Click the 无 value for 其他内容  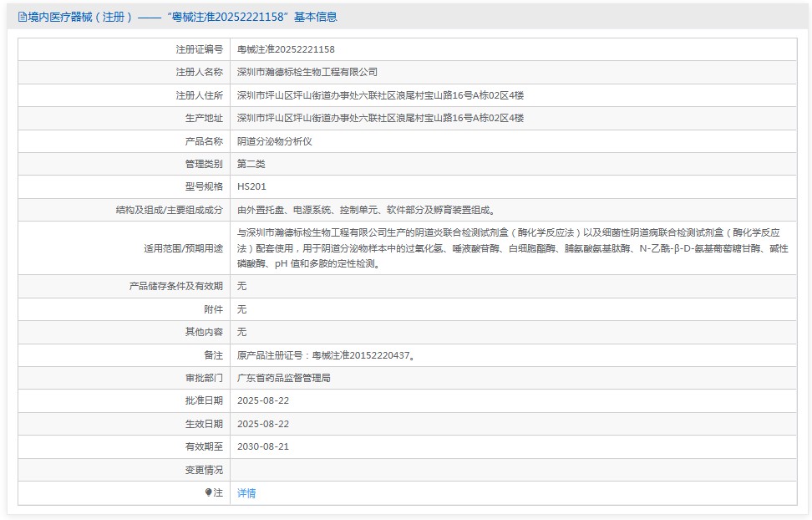pyautogui.click(x=241, y=332)
